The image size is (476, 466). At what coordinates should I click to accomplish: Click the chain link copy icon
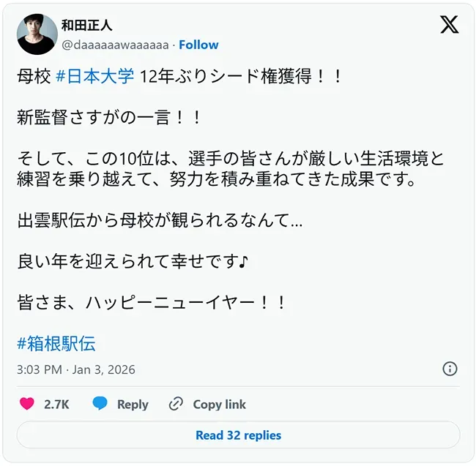click(176, 404)
